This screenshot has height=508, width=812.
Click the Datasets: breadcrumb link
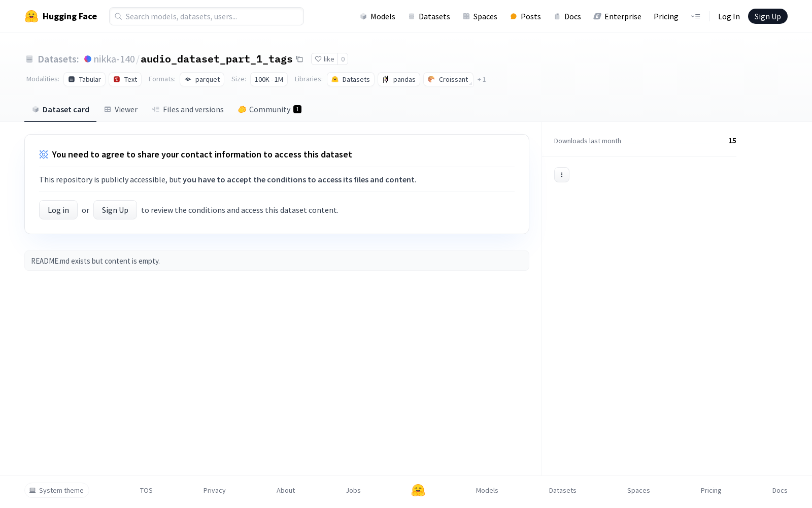click(58, 59)
